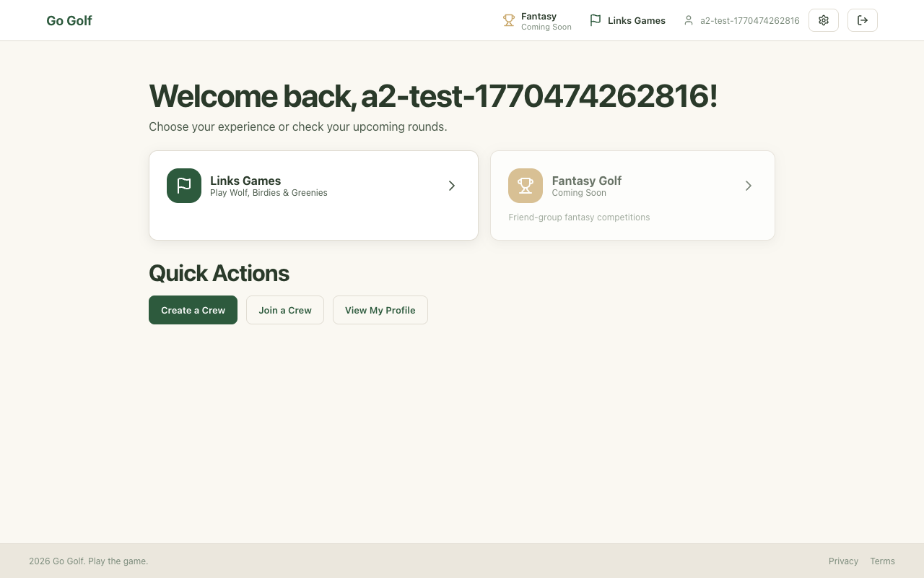
Task: Open Fantasy in the top navigation
Action: tap(539, 17)
